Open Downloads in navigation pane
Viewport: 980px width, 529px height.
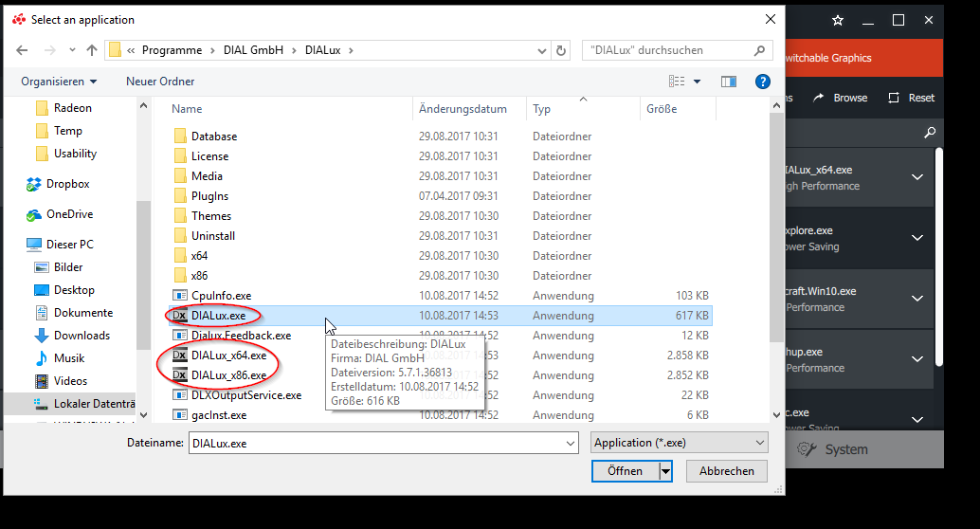tap(72, 336)
